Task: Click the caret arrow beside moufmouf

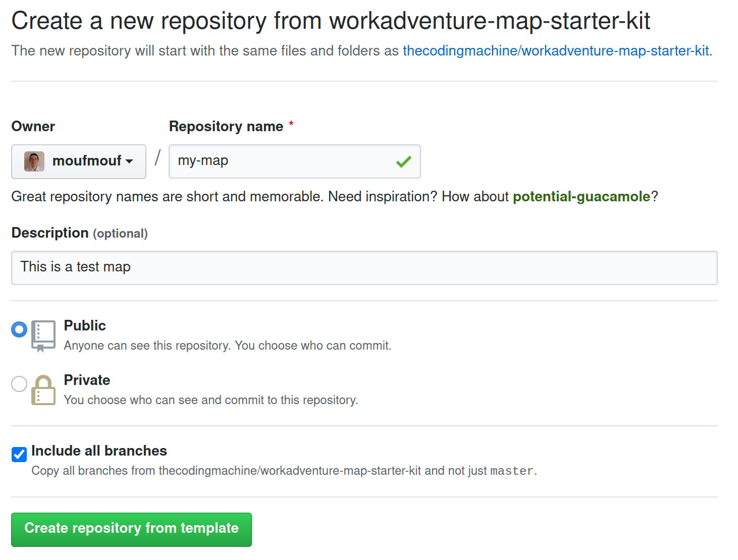Action: click(129, 161)
